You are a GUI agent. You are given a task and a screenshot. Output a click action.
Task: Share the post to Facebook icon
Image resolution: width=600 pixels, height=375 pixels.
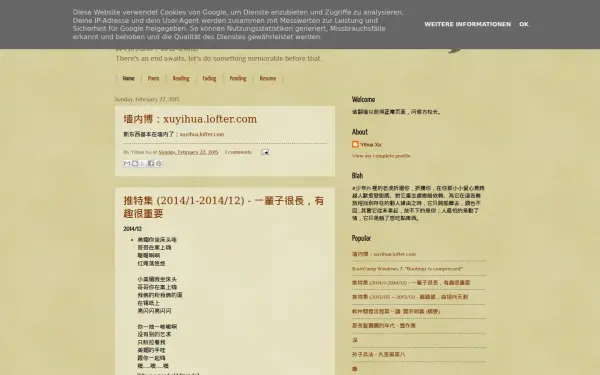pyautogui.click(x=151, y=163)
